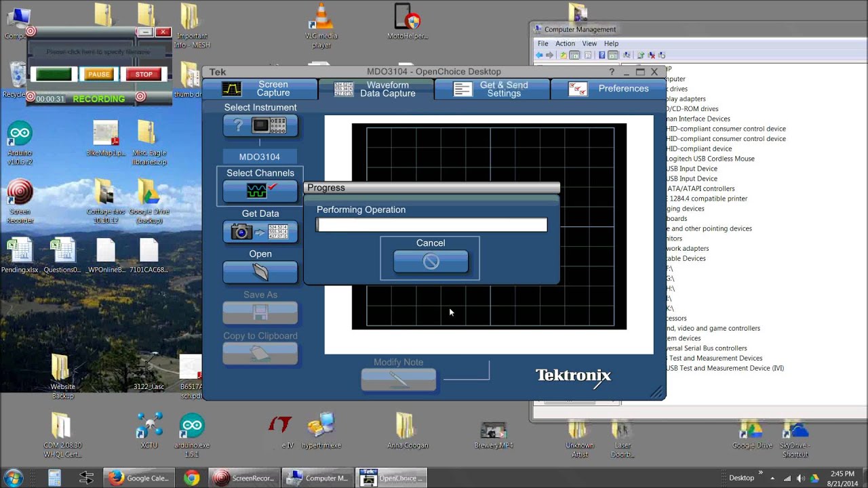The image size is (868, 488).
Task: Click the Select Channels waveform button
Action: 260,190
